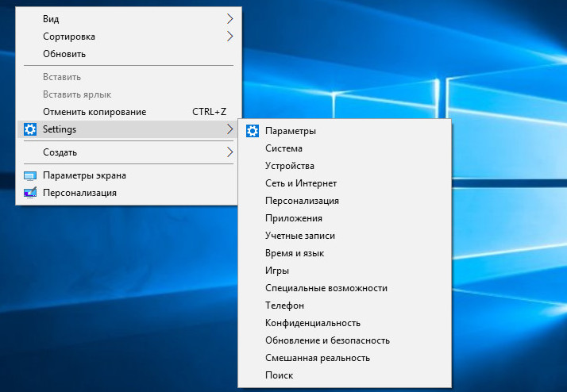Open Учетные записи from the submenu
Screen dimensions: 567x392
tap(345, 236)
